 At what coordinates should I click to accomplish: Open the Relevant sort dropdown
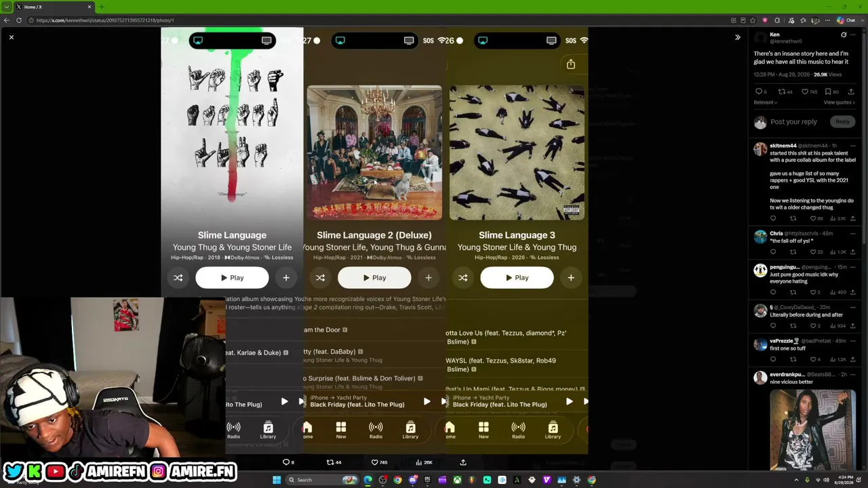(x=765, y=102)
